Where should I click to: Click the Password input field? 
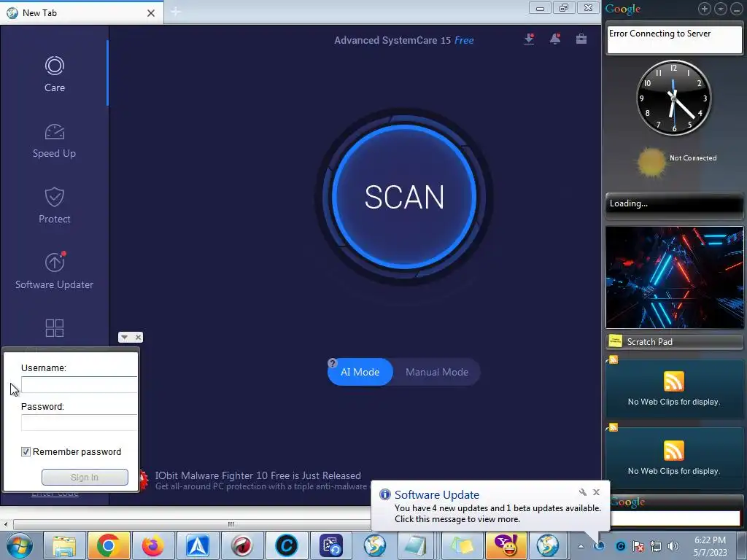coord(79,422)
